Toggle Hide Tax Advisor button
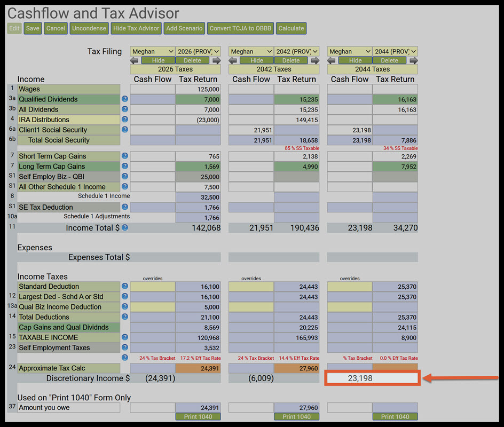Screen dimensions: 504x427 click(136, 28)
